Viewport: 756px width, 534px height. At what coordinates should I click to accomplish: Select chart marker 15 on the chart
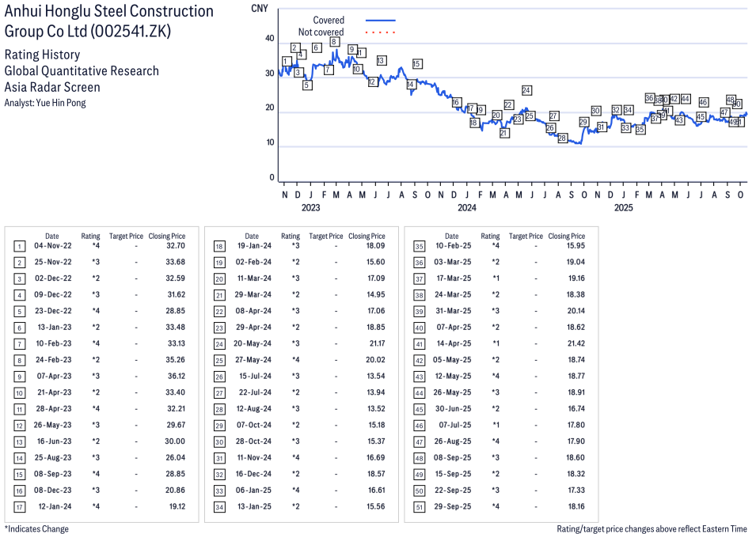(x=417, y=64)
